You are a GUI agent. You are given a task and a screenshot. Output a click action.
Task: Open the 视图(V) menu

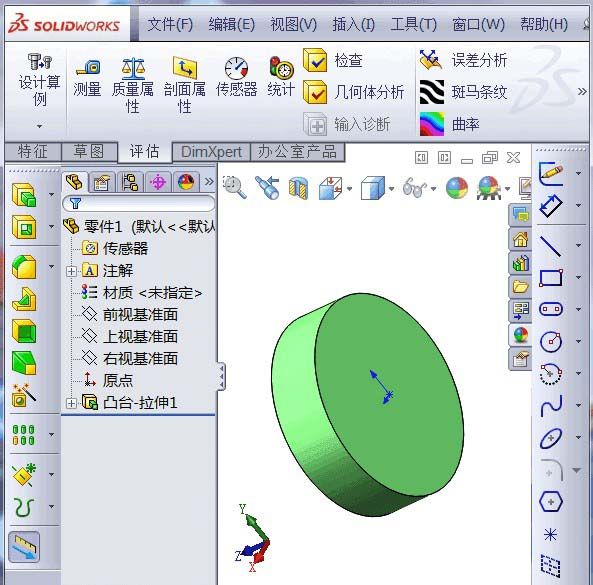pos(293,25)
